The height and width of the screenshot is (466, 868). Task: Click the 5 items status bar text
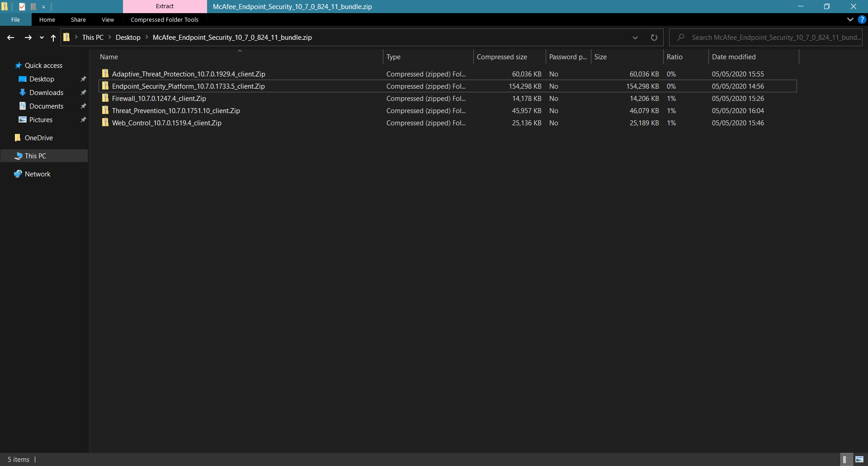click(19, 460)
